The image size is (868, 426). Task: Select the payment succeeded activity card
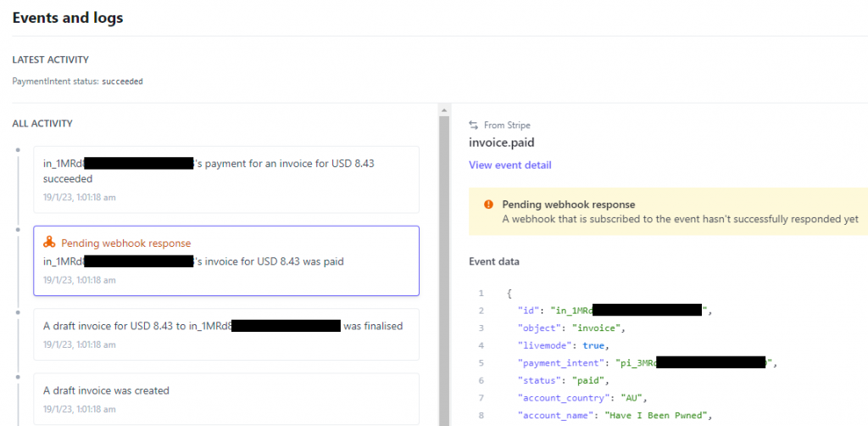coord(226,180)
